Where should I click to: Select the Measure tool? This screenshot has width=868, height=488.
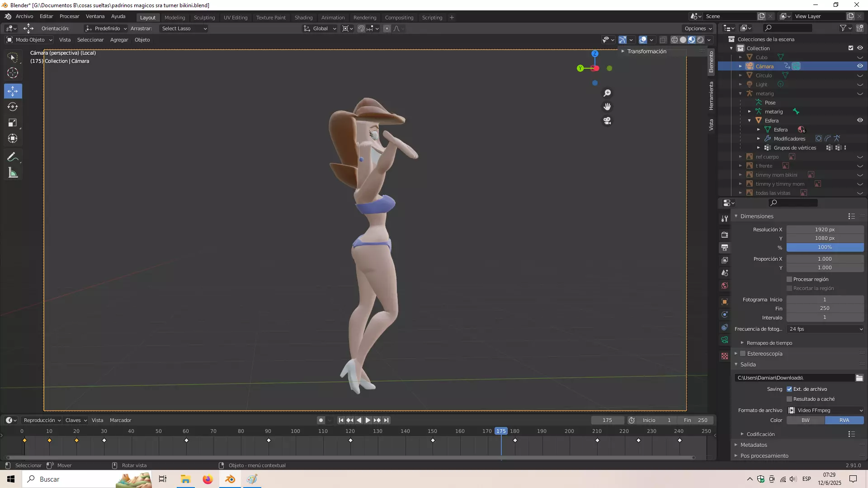click(13, 173)
